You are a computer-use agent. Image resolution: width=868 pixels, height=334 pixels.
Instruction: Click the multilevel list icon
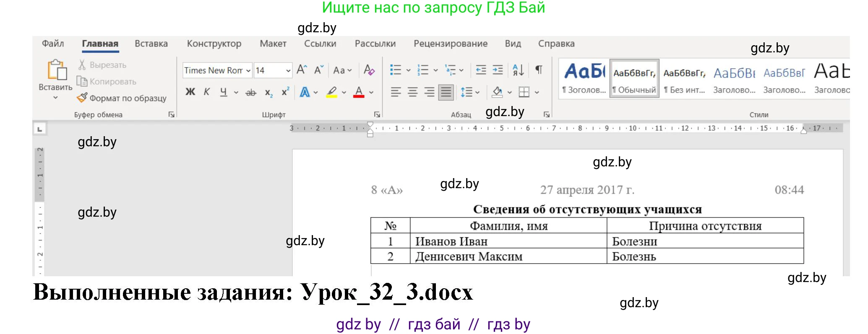click(x=450, y=70)
